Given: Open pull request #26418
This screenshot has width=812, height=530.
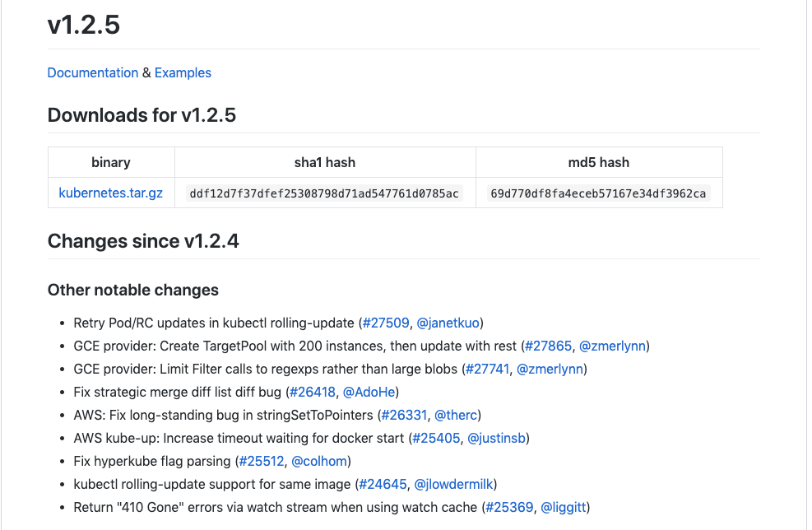Looking at the screenshot, I should point(313,393).
